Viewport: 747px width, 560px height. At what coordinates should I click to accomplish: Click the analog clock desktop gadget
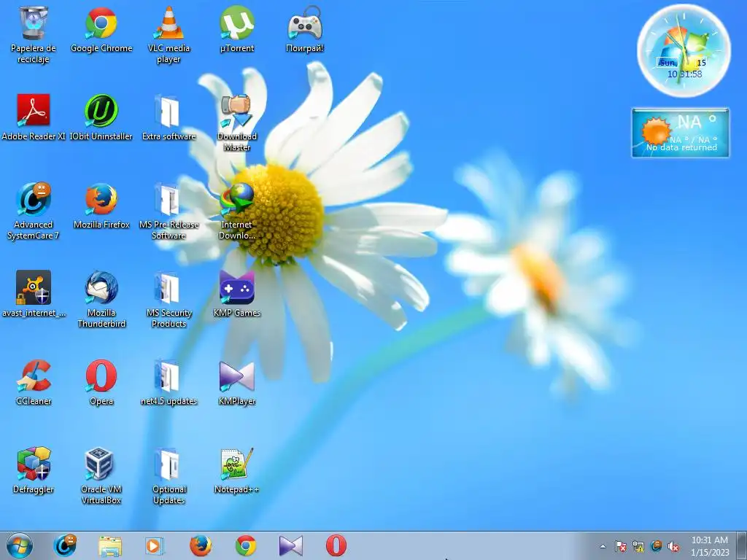[684, 50]
